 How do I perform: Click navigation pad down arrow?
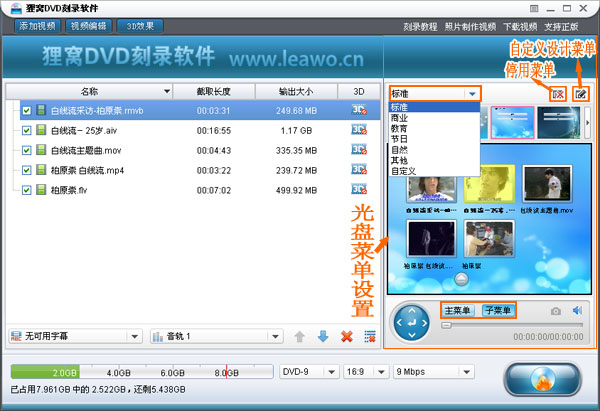click(412, 335)
